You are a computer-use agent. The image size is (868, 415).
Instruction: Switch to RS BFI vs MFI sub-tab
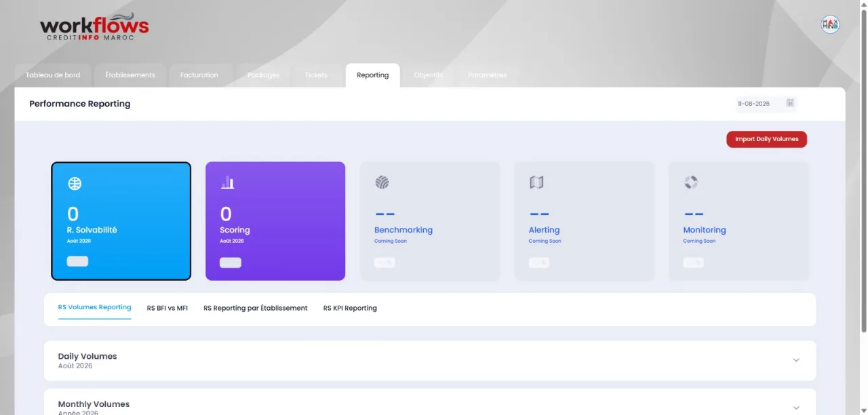point(167,308)
